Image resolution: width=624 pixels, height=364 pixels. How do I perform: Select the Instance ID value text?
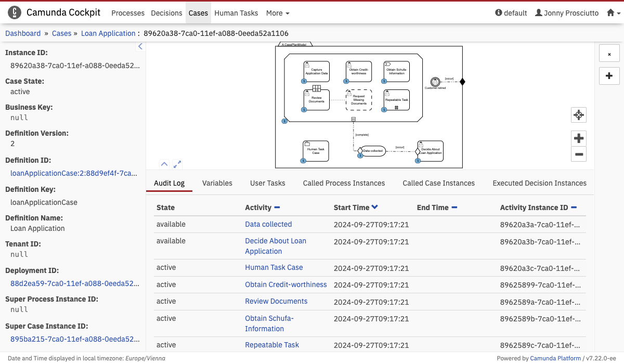75,66
